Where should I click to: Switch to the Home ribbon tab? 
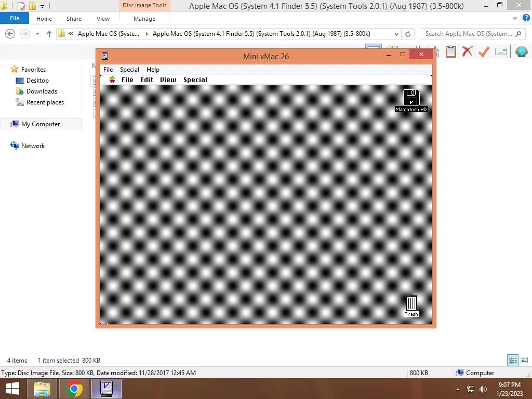pos(44,19)
